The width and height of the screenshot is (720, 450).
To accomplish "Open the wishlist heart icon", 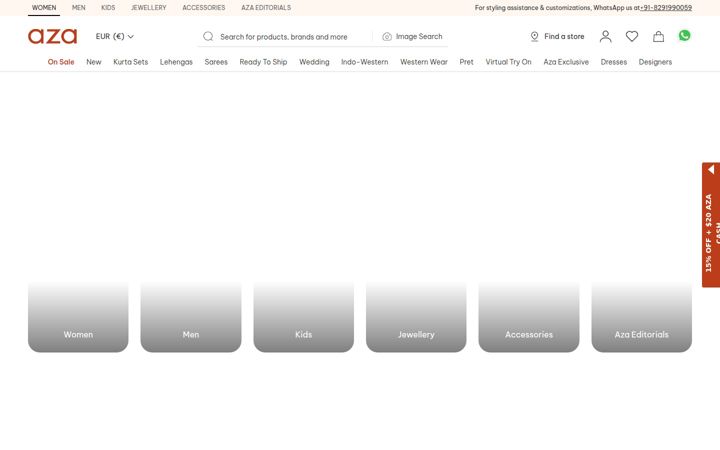I will click(632, 36).
